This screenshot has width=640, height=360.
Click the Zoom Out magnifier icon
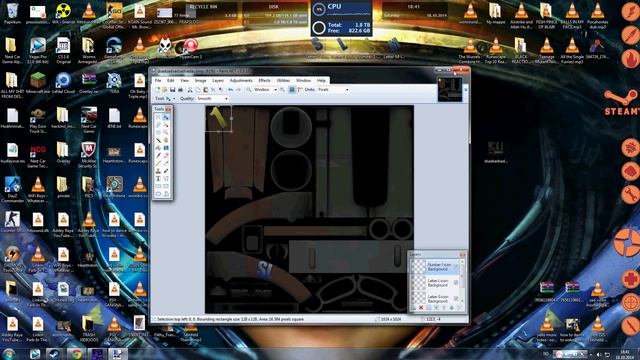tap(249, 89)
